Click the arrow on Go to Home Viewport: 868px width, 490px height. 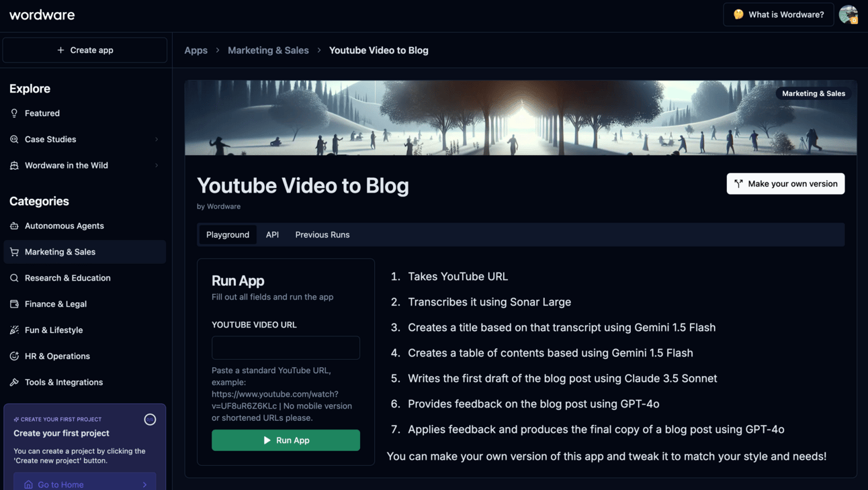pyautogui.click(x=144, y=485)
